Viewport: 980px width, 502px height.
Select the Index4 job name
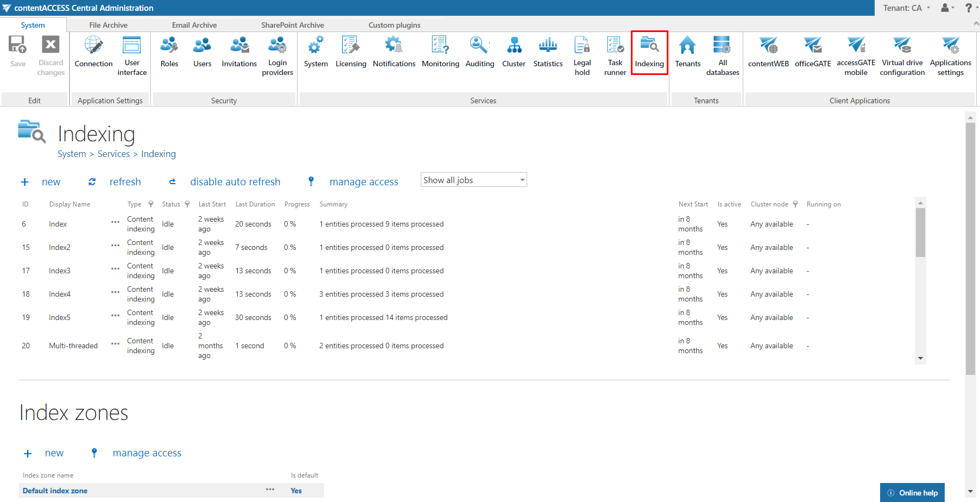point(60,294)
